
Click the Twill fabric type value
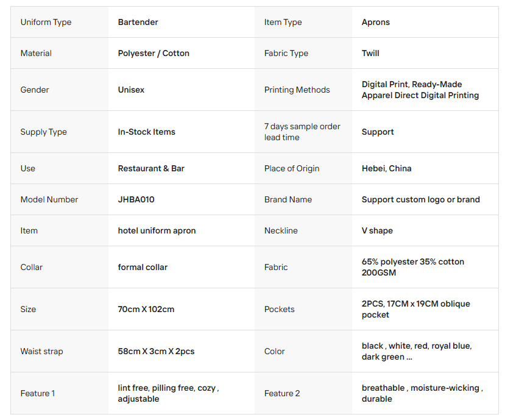tap(370, 53)
